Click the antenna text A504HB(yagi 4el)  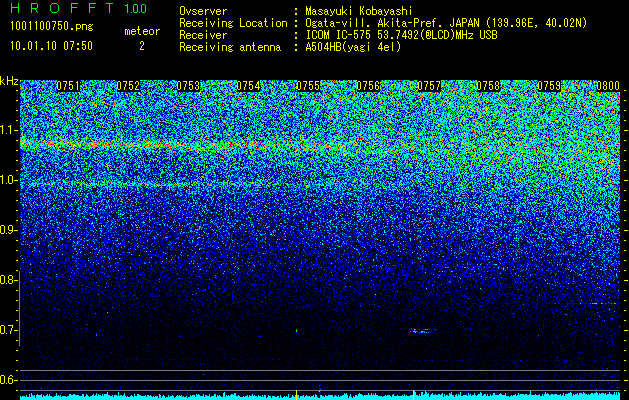point(353,47)
